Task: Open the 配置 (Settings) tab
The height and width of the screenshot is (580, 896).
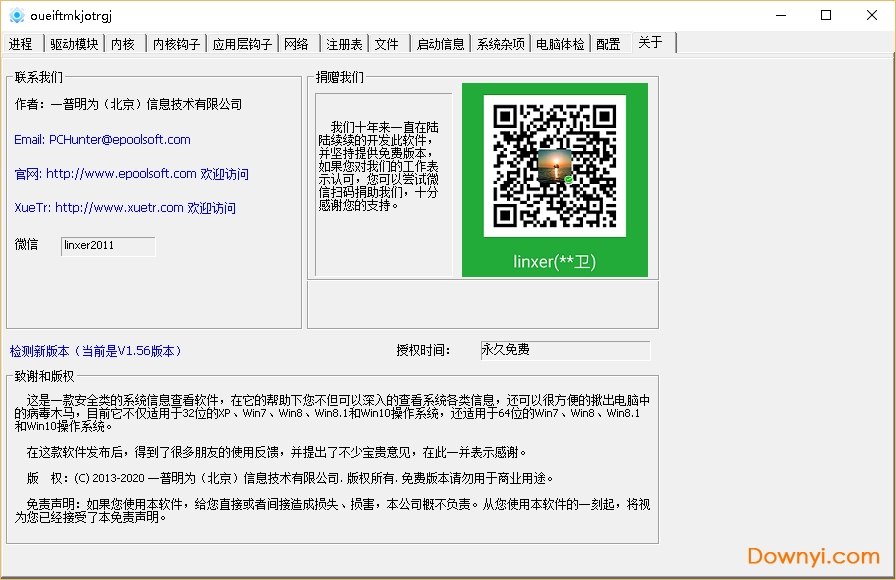Action: pyautogui.click(x=607, y=43)
